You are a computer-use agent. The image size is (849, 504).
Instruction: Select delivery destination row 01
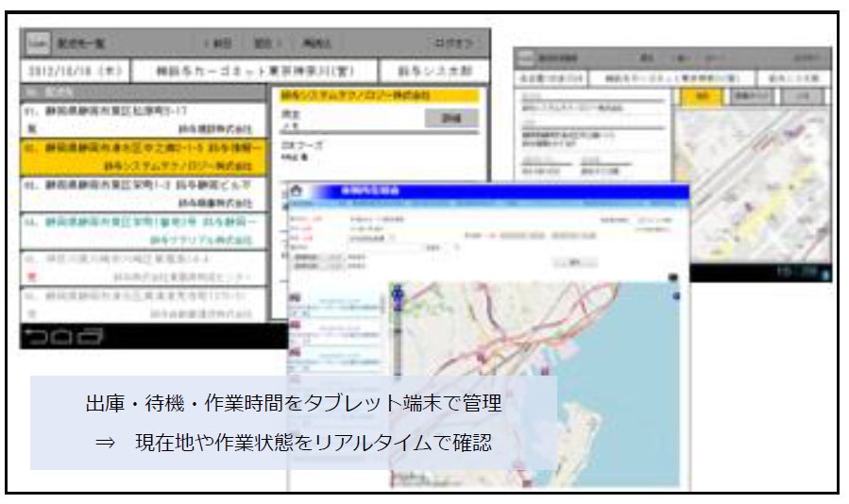[x=144, y=120]
